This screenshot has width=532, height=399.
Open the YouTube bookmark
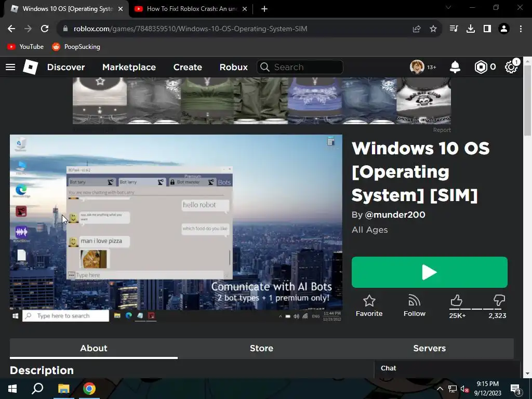click(25, 47)
